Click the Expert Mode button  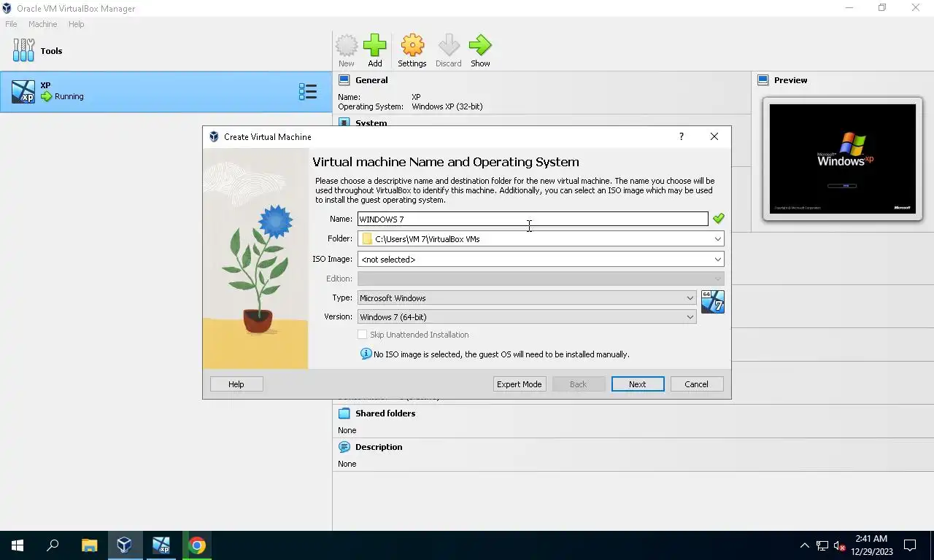click(x=520, y=384)
